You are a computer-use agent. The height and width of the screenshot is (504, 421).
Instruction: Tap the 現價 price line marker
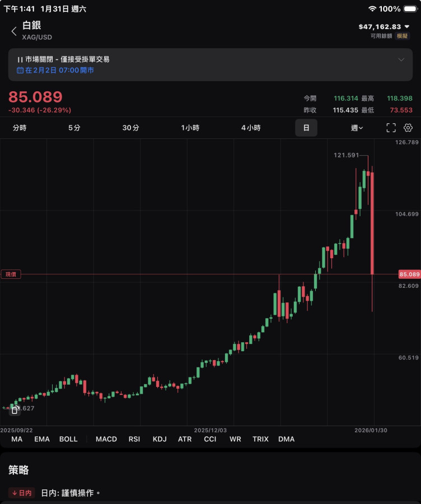pos(11,274)
